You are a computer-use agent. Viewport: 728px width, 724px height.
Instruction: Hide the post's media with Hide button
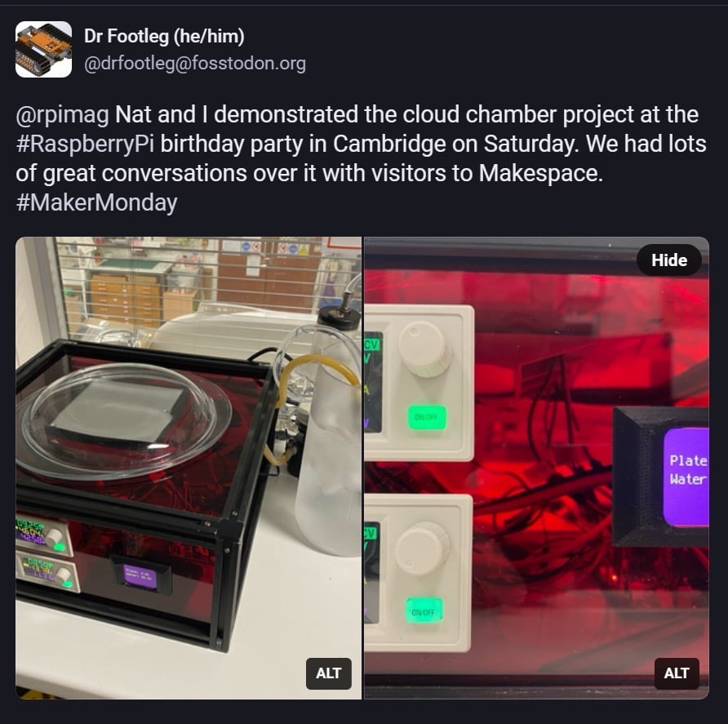click(669, 260)
